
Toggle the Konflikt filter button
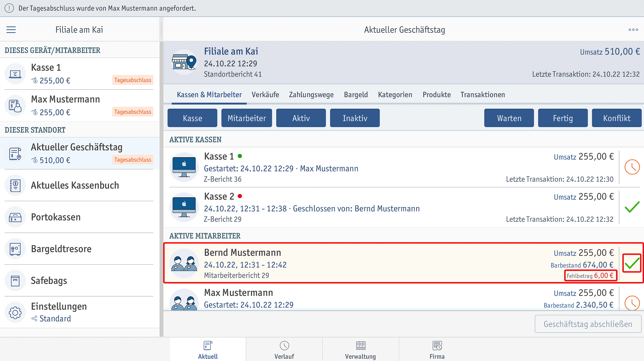tap(616, 118)
